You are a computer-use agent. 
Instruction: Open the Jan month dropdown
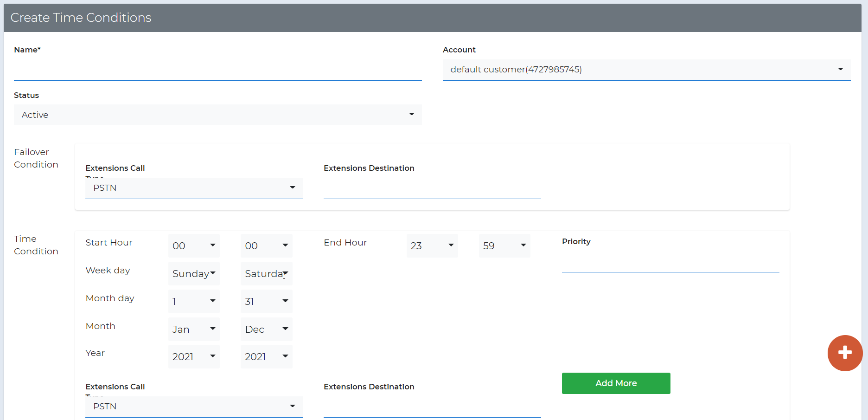[x=194, y=329]
